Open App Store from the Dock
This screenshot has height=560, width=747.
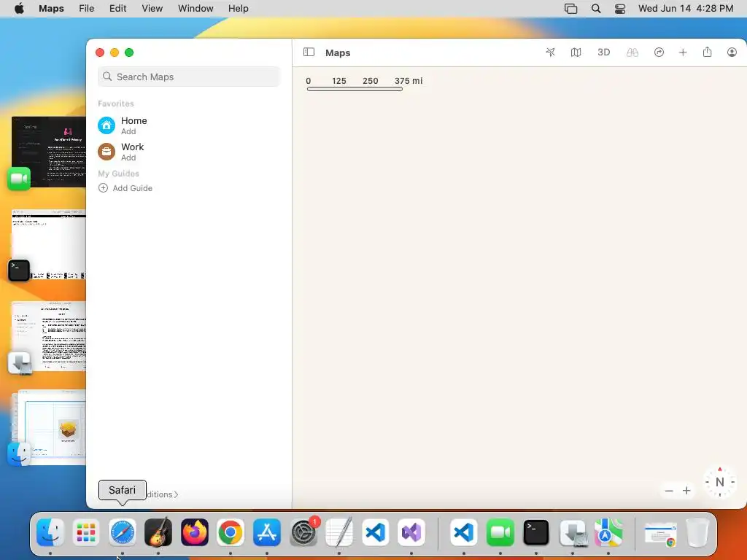pyautogui.click(x=267, y=532)
